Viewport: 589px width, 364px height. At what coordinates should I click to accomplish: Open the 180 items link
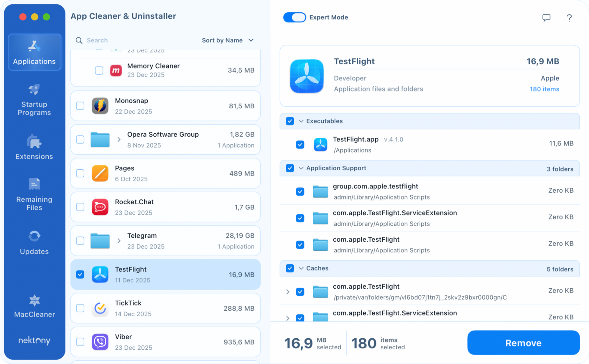click(544, 89)
